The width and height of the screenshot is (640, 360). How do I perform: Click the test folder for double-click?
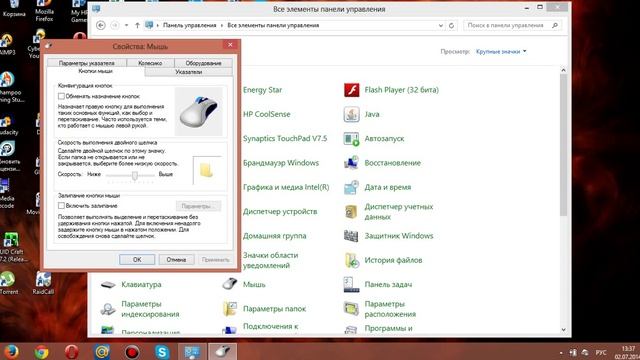point(207,170)
